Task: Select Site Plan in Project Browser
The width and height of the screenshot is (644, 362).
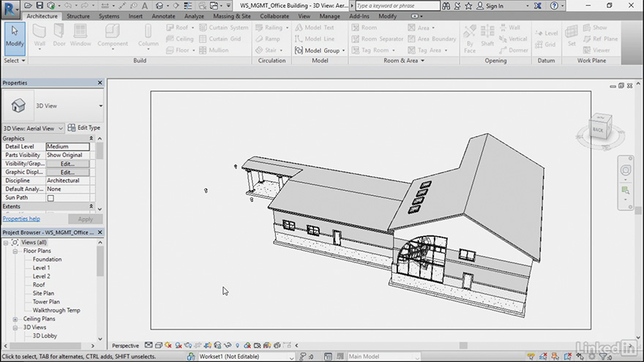Action: 43,293
